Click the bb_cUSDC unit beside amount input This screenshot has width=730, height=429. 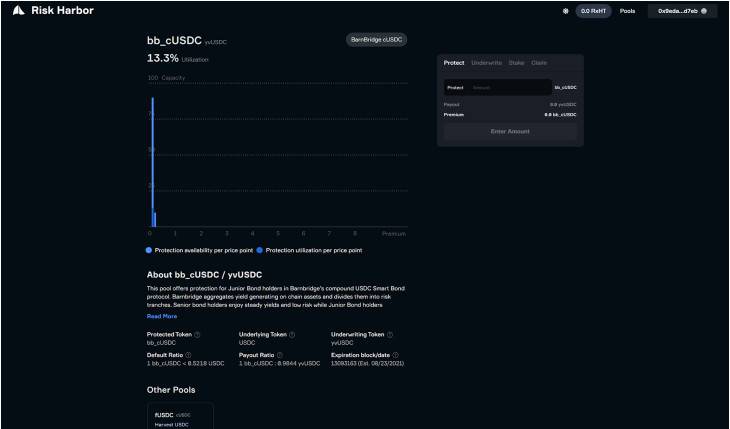(565, 88)
